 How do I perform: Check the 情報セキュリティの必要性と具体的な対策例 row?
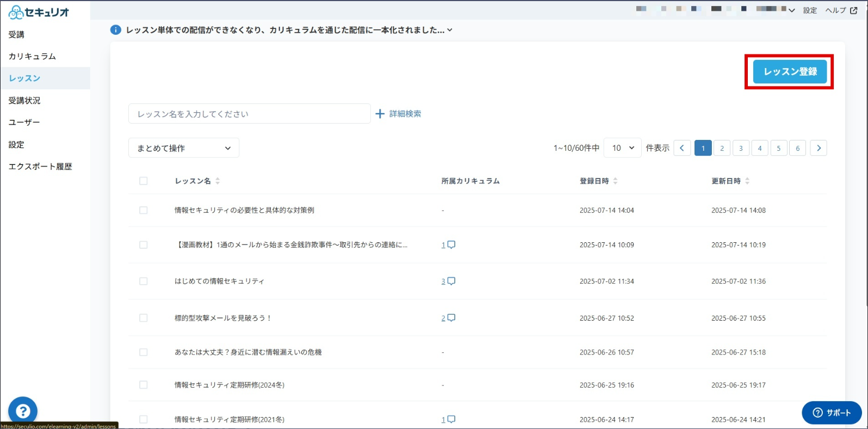click(x=144, y=210)
